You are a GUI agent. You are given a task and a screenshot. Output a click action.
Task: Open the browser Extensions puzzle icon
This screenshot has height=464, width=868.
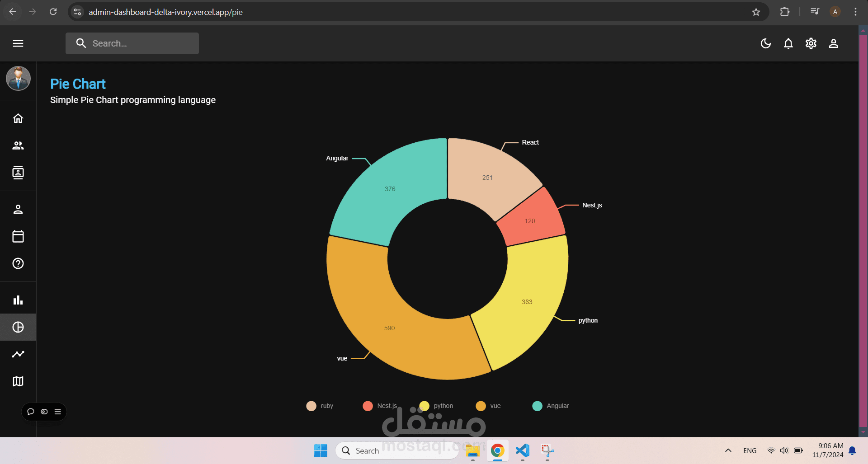[x=785, y=12]
